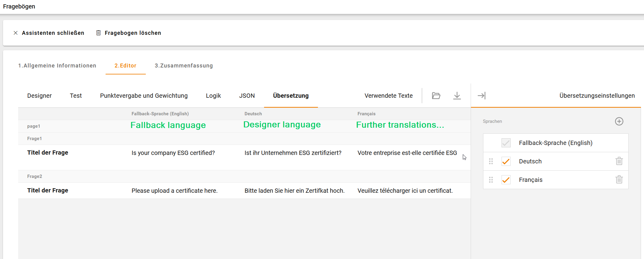Open the Verwendete Texte dropdown

pos(388,96)
